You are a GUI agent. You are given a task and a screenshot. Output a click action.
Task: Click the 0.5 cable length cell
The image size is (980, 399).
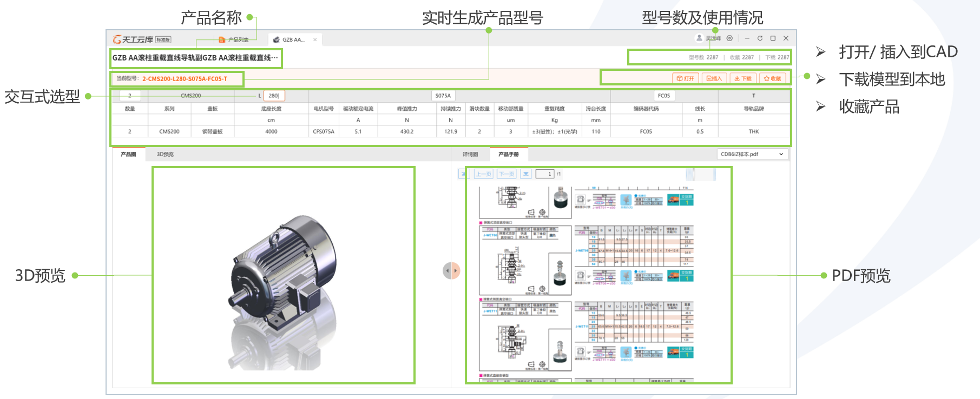tap(700, 131)
